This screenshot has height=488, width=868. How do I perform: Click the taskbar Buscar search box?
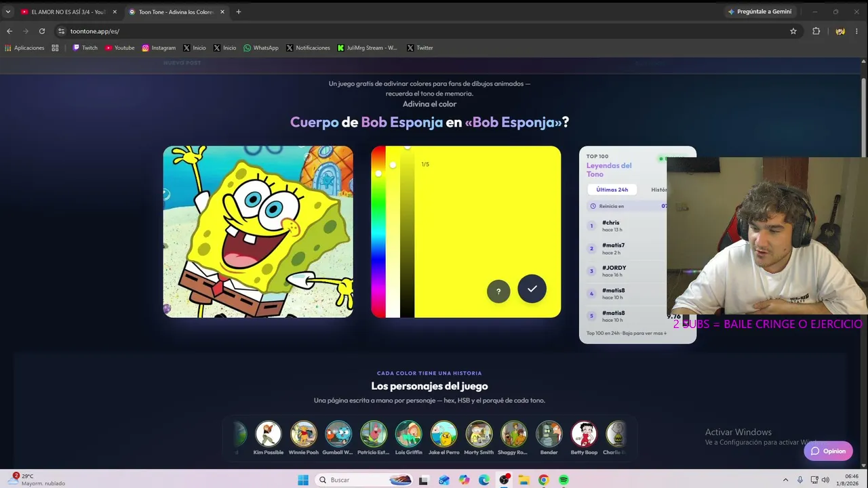[365, 480]
